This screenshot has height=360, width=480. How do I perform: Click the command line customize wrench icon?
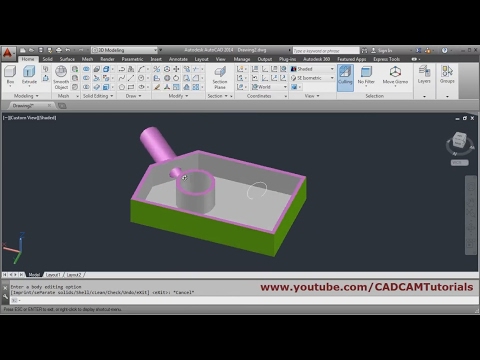[x=5, y=296]
